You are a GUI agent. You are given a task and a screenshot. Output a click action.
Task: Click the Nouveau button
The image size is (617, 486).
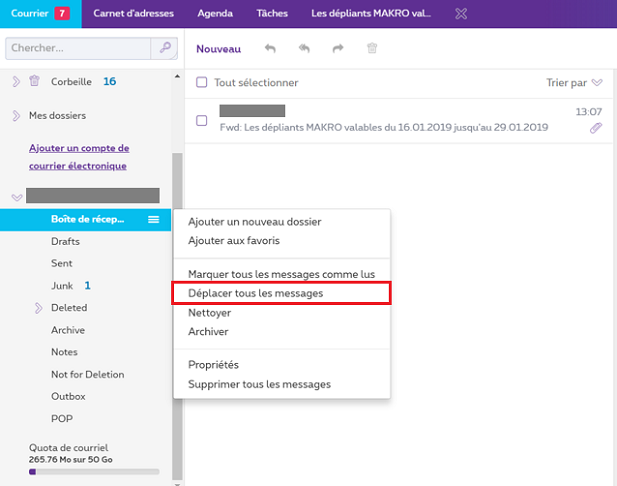click(x=218, y=48)
